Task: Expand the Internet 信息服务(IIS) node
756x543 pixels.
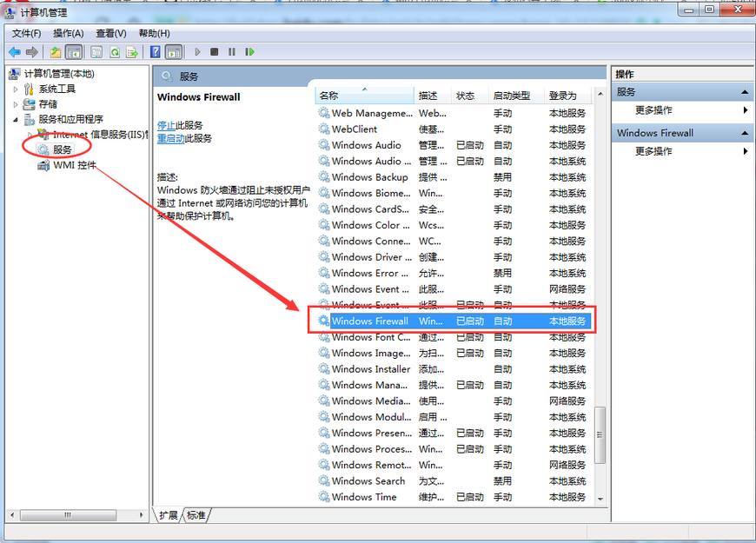Action: pos(30,135)
